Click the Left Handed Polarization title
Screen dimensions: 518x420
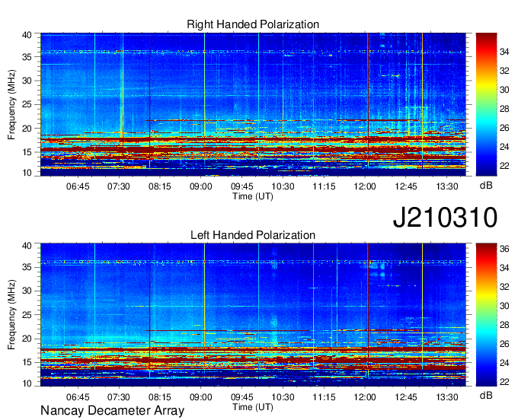(253, 235)
